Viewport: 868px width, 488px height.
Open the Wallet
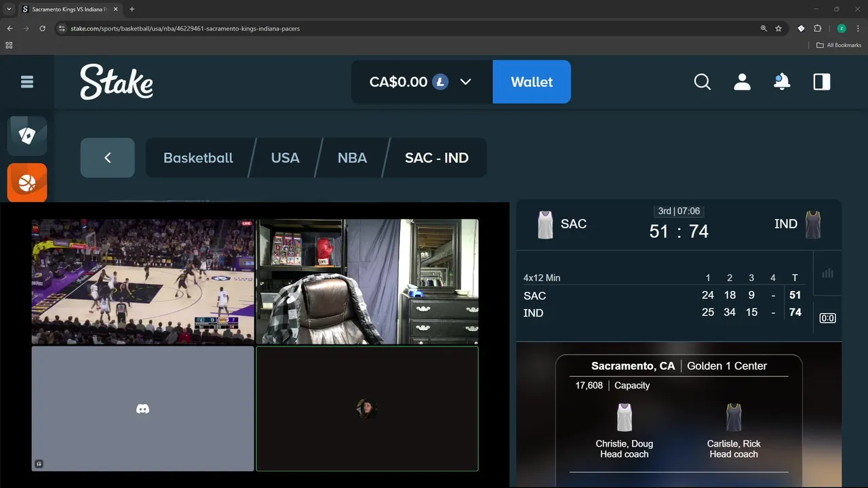(x=532, y=82)
